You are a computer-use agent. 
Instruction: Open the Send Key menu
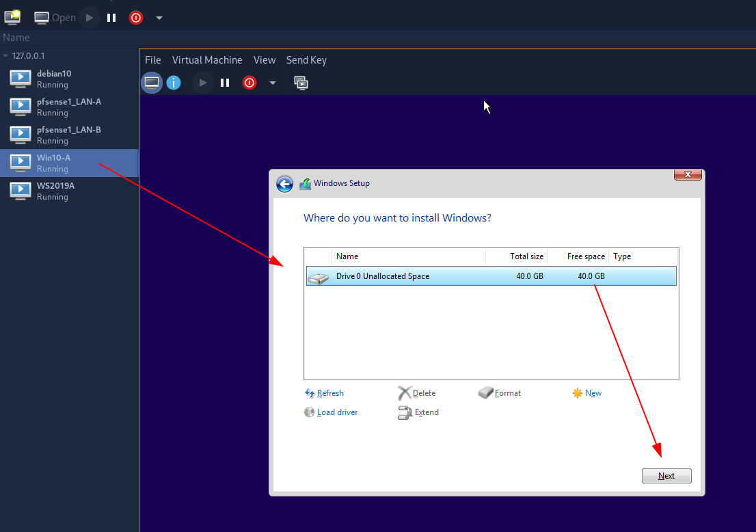click(307, 59)
